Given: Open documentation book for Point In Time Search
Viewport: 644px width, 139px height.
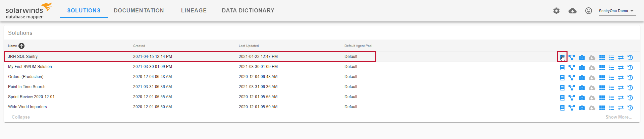Looking at the screenshot, I should (562, 88).
